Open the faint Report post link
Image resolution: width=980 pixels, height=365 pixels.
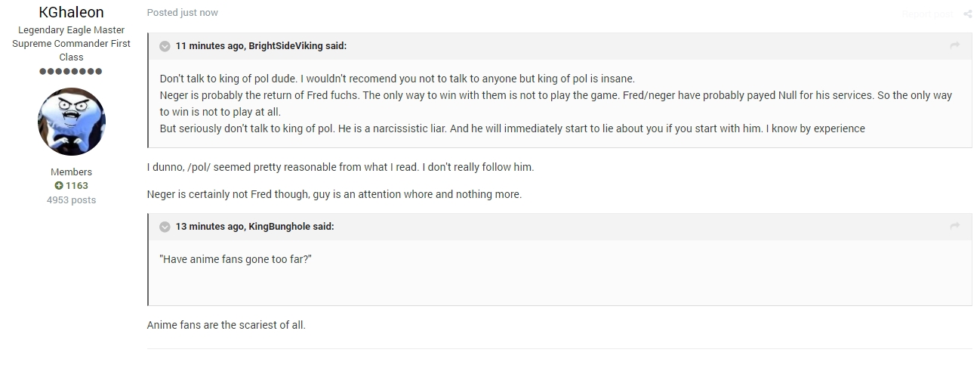click(928, 14)
